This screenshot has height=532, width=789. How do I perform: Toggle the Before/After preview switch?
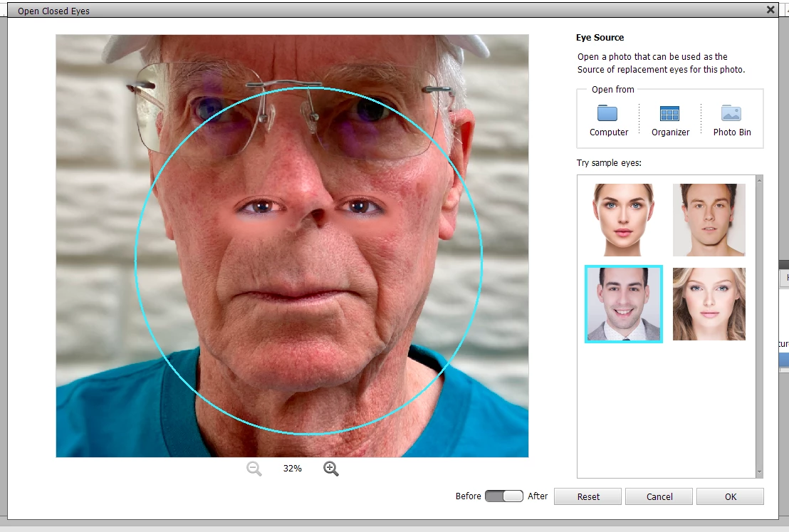click(x=504, y=496)
